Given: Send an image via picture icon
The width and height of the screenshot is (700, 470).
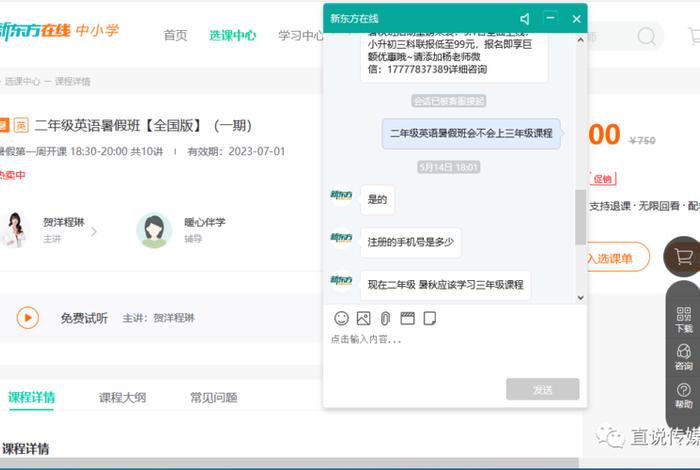Looking at the screenshot, I should point(363,318).
